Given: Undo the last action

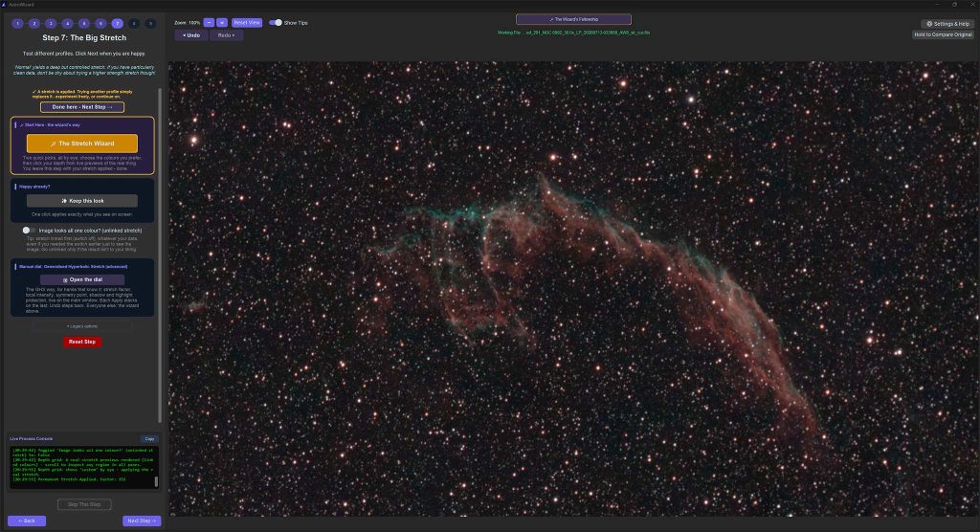Looking at the screenshot, I should 191,35.
